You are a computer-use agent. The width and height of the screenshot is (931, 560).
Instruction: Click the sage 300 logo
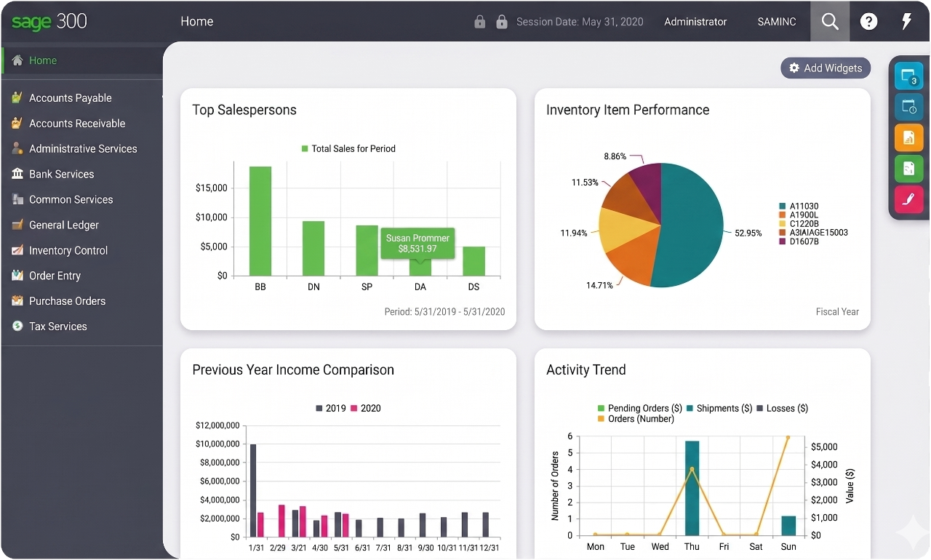pos(49,22)
